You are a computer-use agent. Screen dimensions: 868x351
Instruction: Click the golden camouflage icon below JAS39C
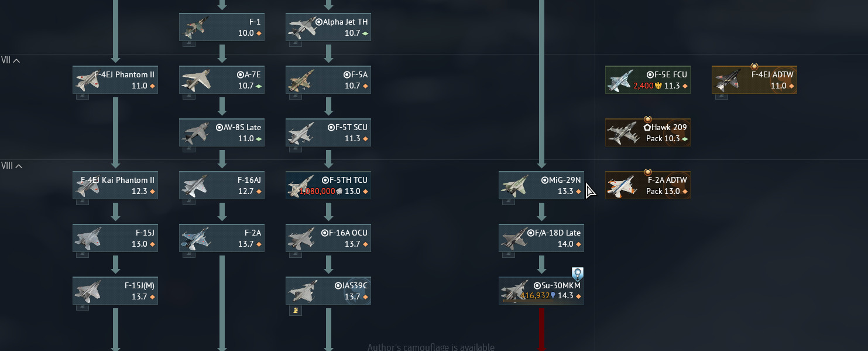coord(296,310)
